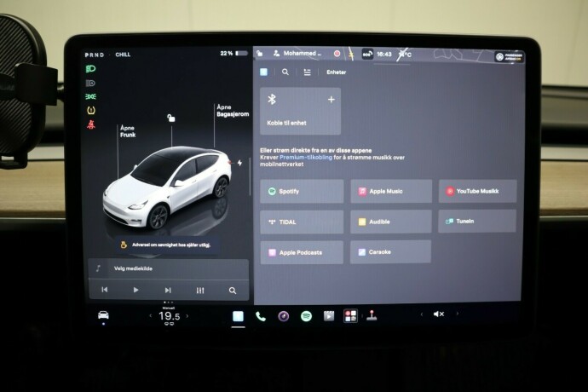This screenshot has width=588, height=392.
Task: Open the car controls menu
Action: (103, 315)
